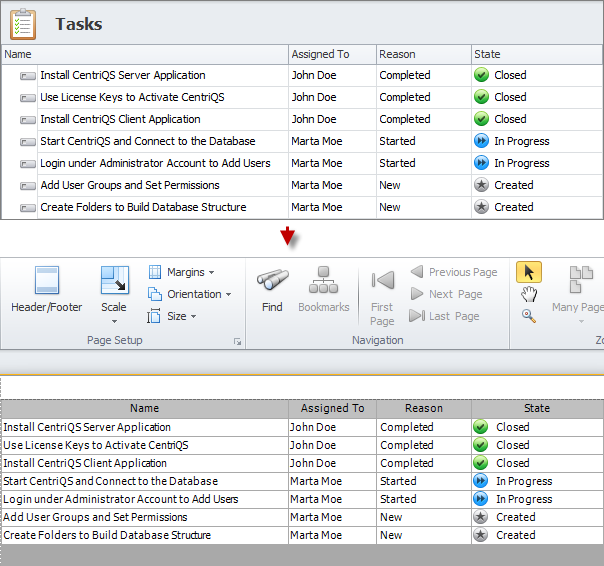Sort tasks by Name column header
Viewport: 604px width, 566px height.
pyautogui.click(x=145, y=54)
